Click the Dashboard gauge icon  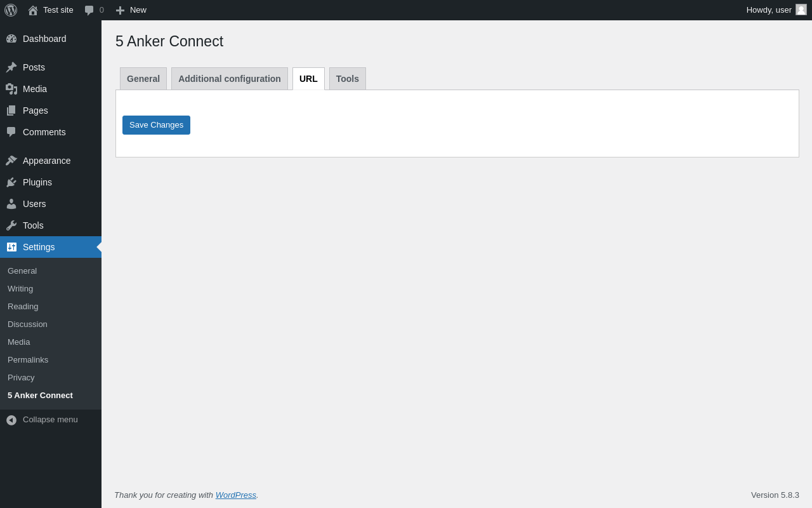(x=11, y=39)
